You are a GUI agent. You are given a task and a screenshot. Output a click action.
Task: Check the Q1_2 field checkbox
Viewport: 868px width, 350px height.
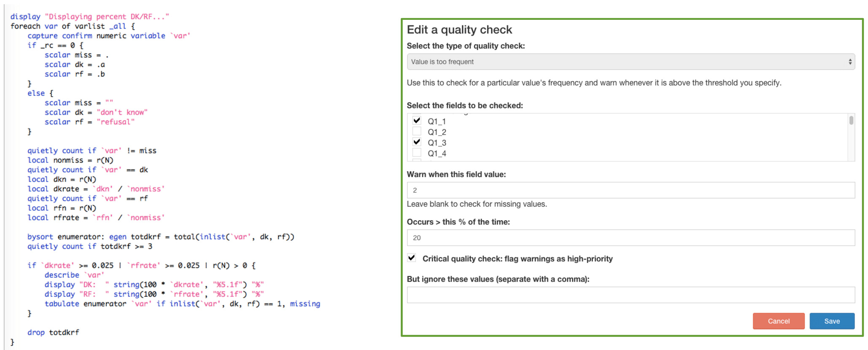pos(417,131)
